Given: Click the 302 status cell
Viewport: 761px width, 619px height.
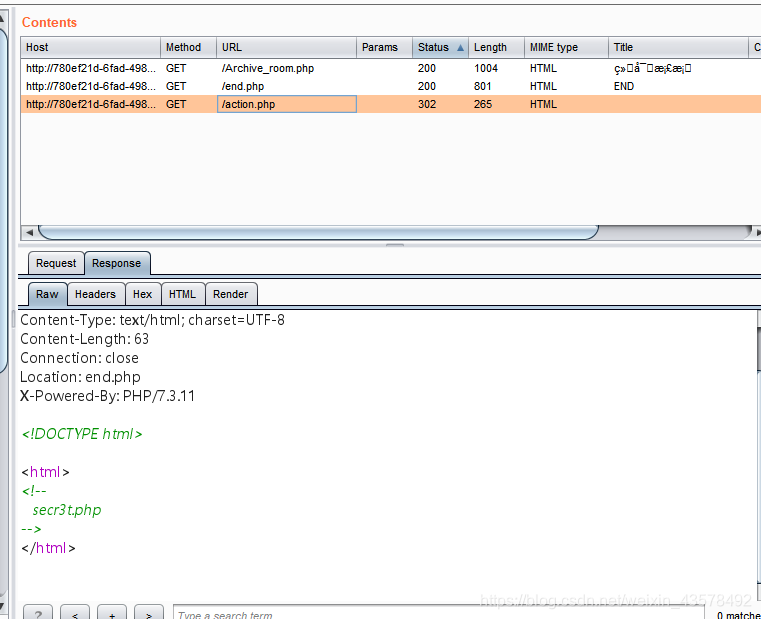Looking at the screenshot, I should (x=440, y=104).
